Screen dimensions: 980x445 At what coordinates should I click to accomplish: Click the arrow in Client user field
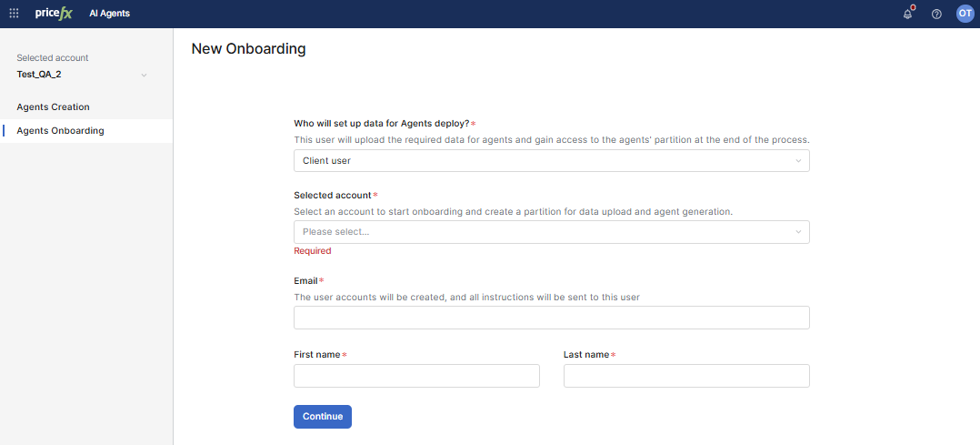798,161
